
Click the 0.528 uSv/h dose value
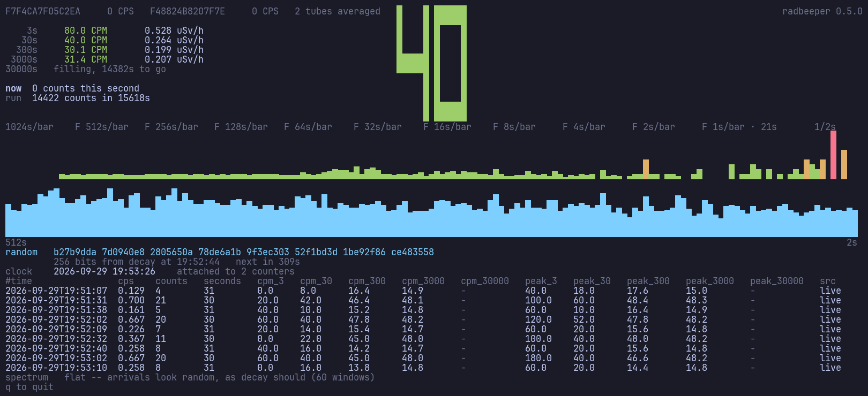click(174, 31)
